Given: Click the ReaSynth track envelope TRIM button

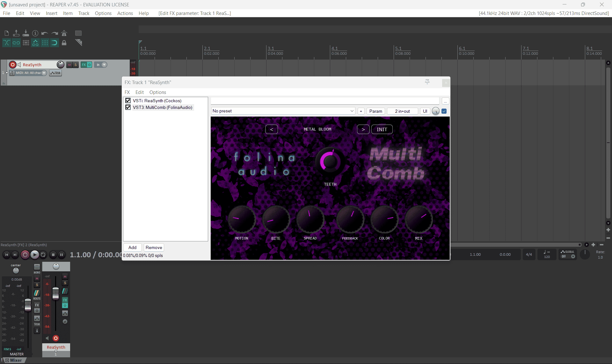Looking at the screenshot, I should coord(55,73).
